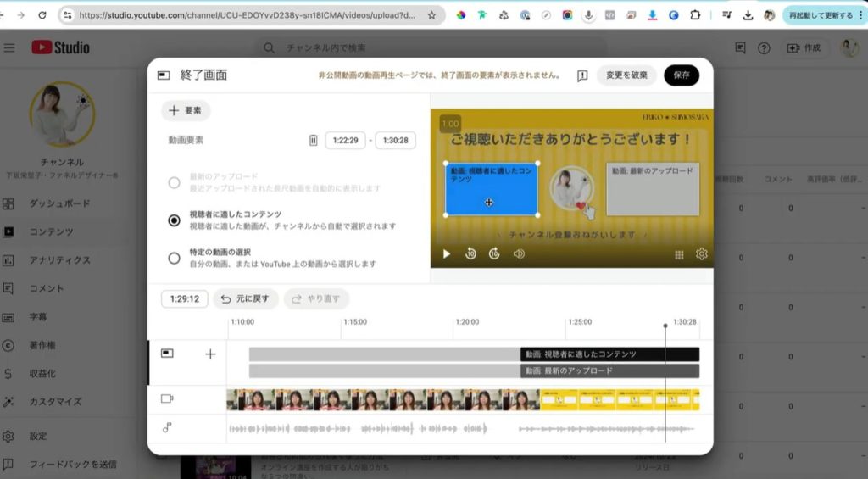Toggle the grid overlay in preview
The height and width of the screenshot is (479, 868).
coord(679,254)
